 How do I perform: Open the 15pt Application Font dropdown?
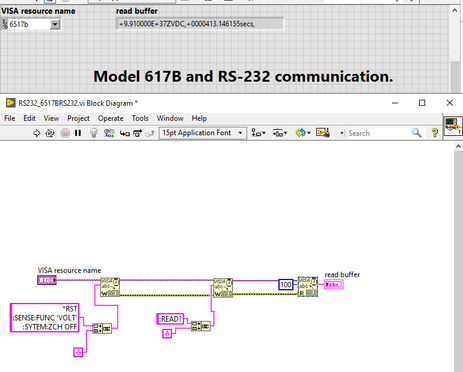203,133
